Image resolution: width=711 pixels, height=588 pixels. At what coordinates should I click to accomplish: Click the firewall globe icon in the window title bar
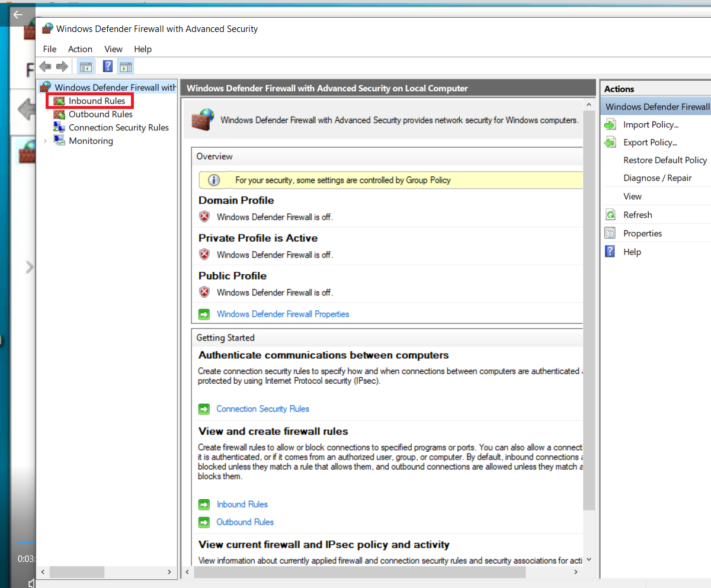tap(47, 28)
